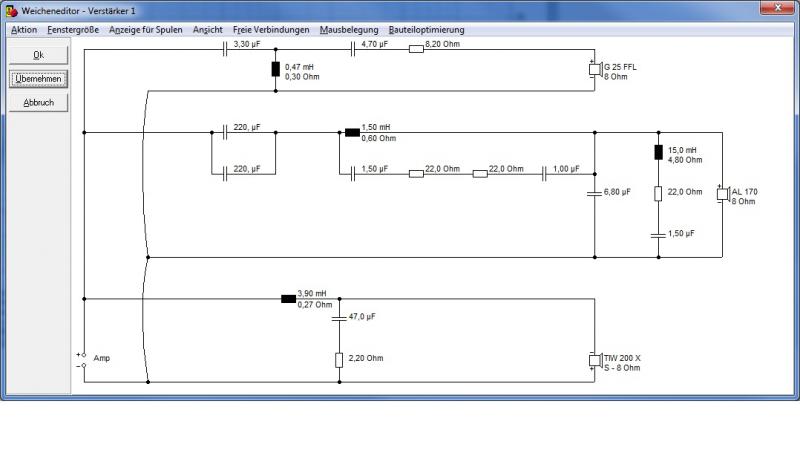Cancel with the Abbruch button
This screenshot has height=456, width=800.
click(38, 103)
